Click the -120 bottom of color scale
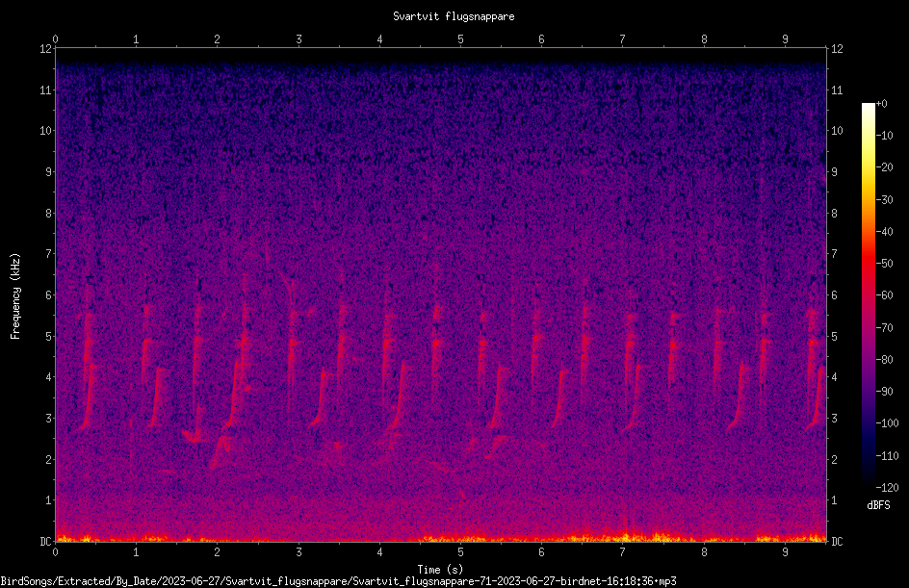909x588 pixels. click(x=887, y=487)
